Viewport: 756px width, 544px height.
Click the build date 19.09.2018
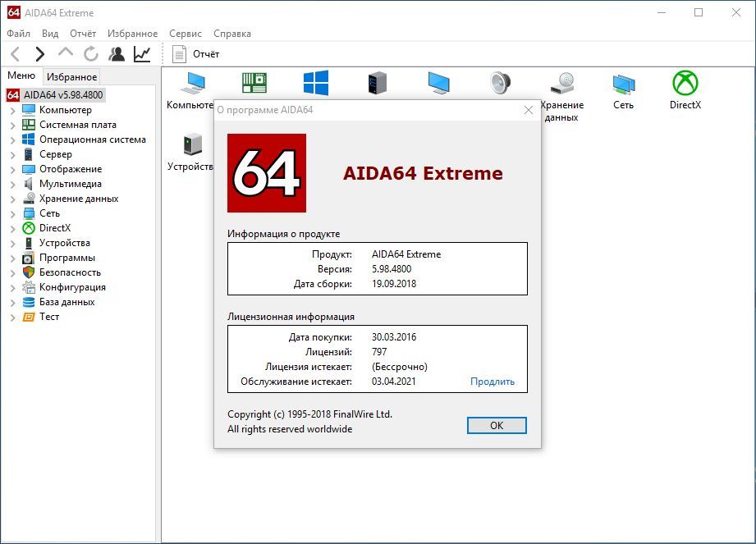click(x=394, y=284)
